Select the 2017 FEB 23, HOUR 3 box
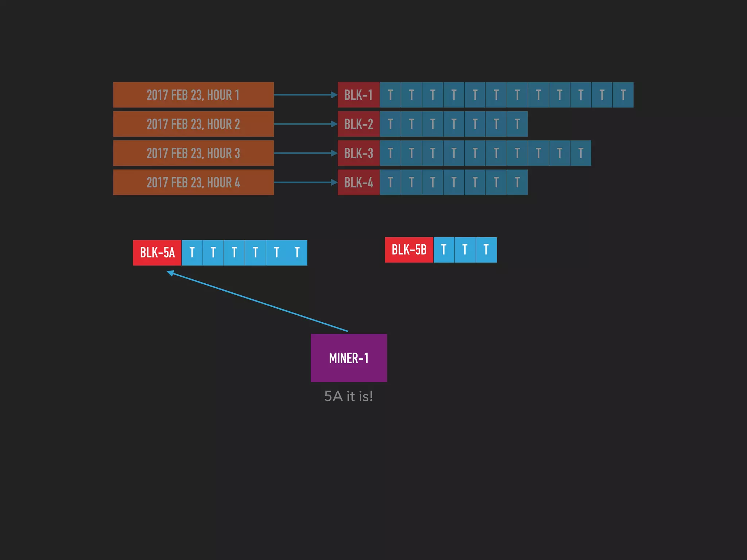Screen dimensions: 747x560 pos(193,153)
